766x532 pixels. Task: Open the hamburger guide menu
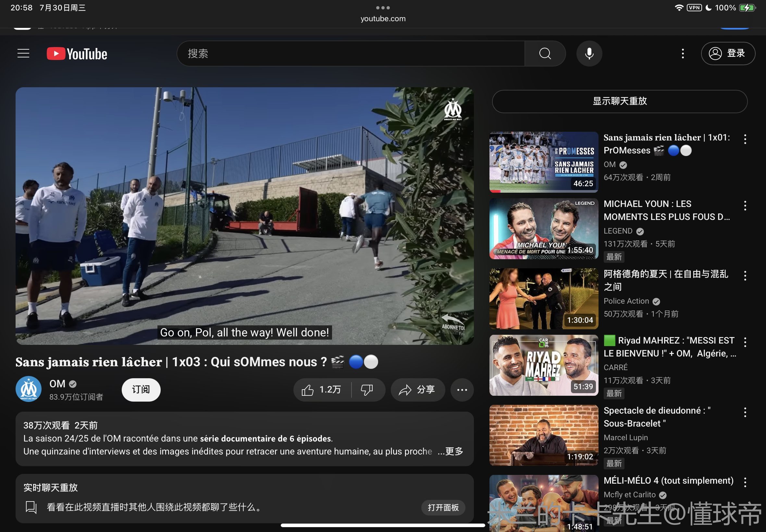[x=23, y=53]
